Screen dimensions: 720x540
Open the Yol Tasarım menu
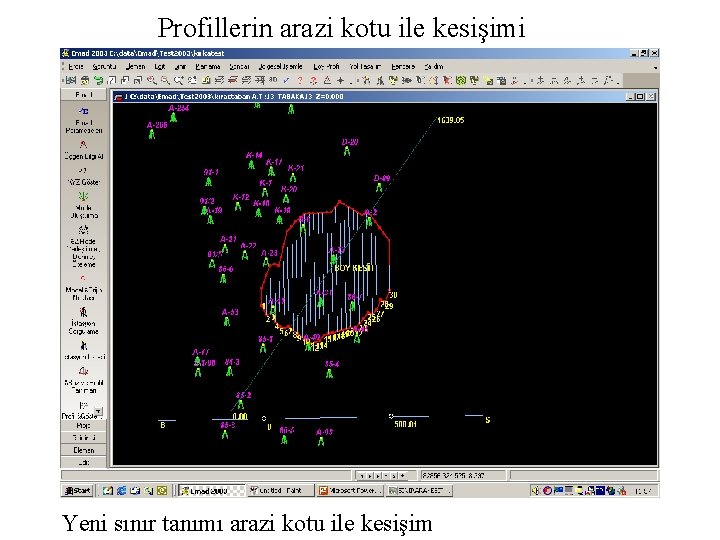365,67
